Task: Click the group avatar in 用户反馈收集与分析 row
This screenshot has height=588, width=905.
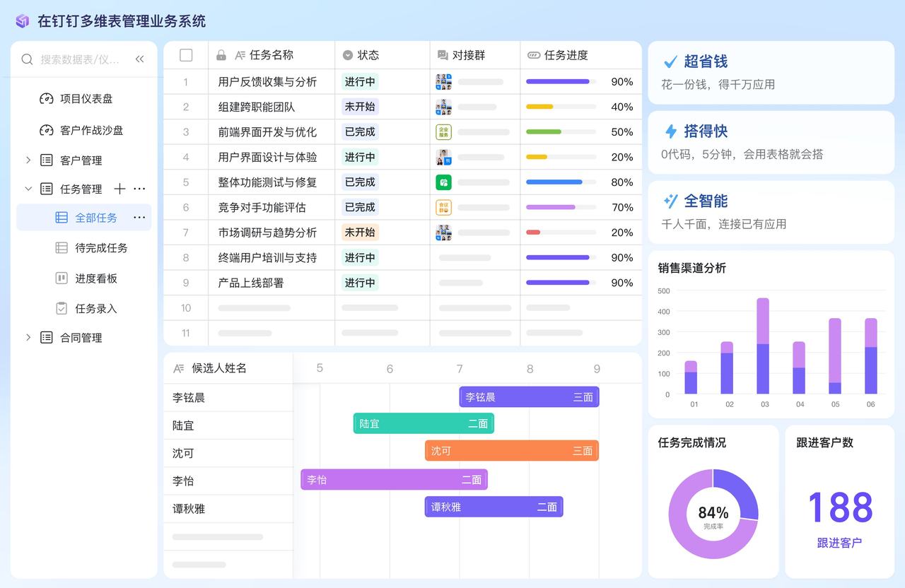Action: (x=443, y=82)
